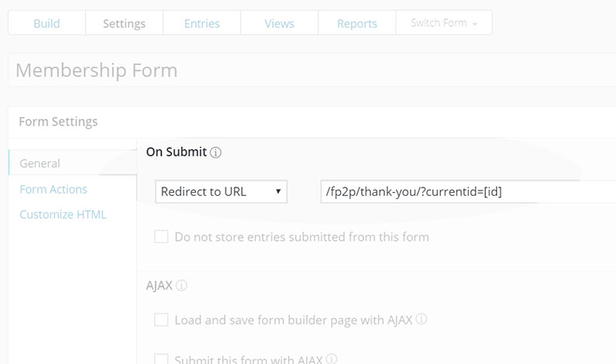Image resolution: width=616 pixels, height=364 pixels.
Task: Click the Form Settings heading
Action: click(x=58, y=122)
